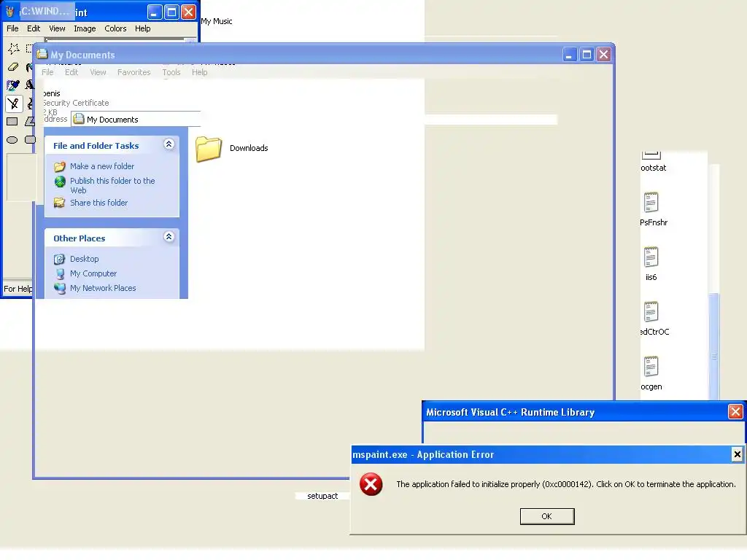Image resolution: width=747 pixels, height=560 pixels.
Task: Click the My Music label
Action: click(x=216, y=21)
